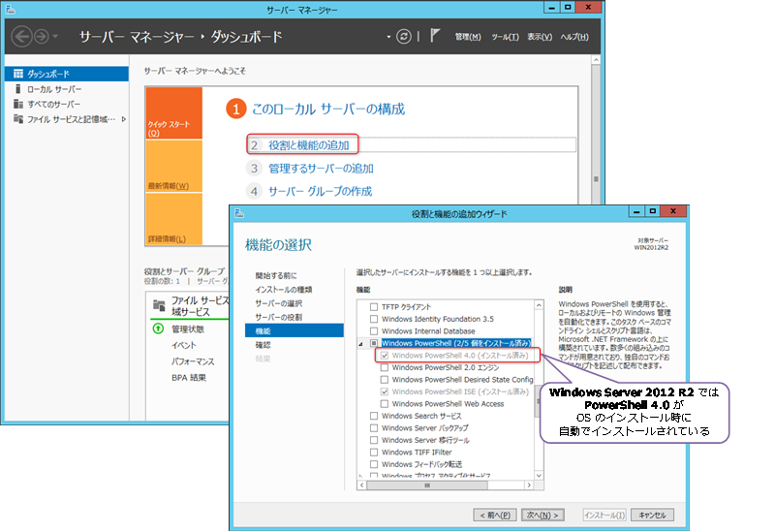The height and width of the screenshot is (532, 775).
Task: Check Windows Search サービス feature
Action: pyautogui.click(x=374, y=416)
